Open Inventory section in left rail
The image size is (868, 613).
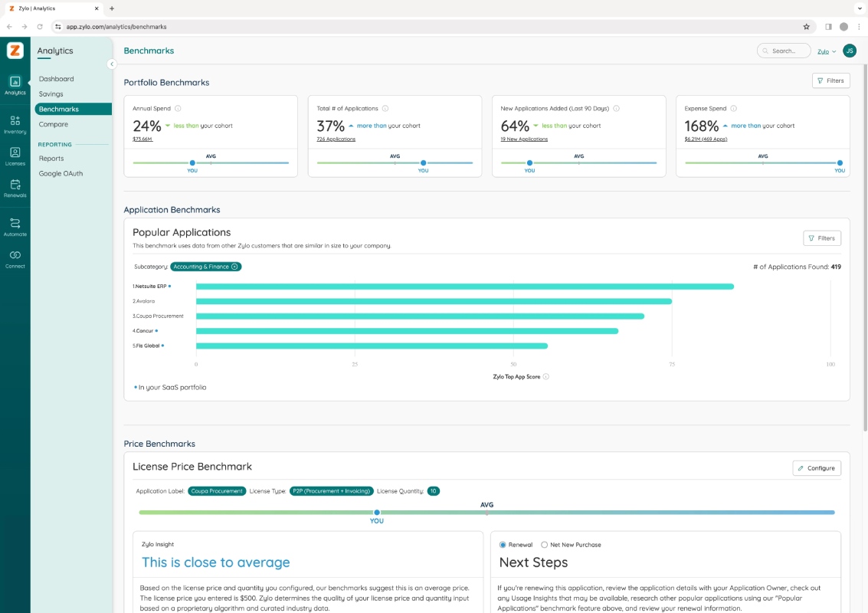pos(15,125)
